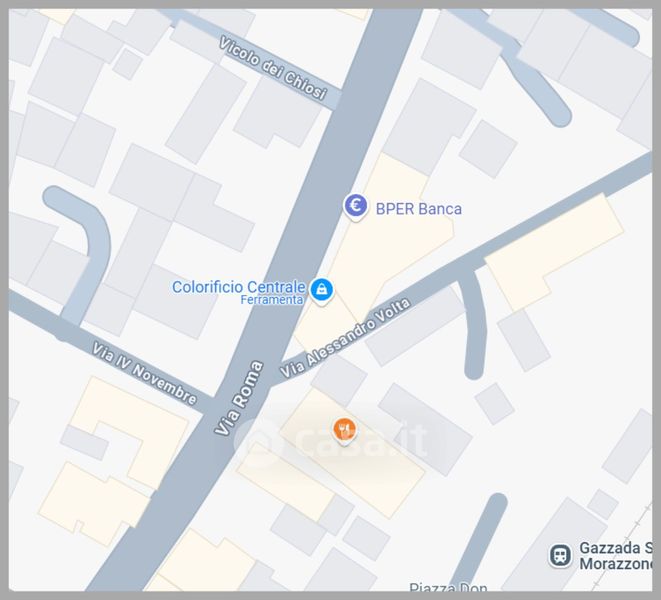Image resolution: width=661 pixels, height=600 pixels.
Task: Click the yellow triangular building behind BPER Banca
Action: tap(374, 249)
